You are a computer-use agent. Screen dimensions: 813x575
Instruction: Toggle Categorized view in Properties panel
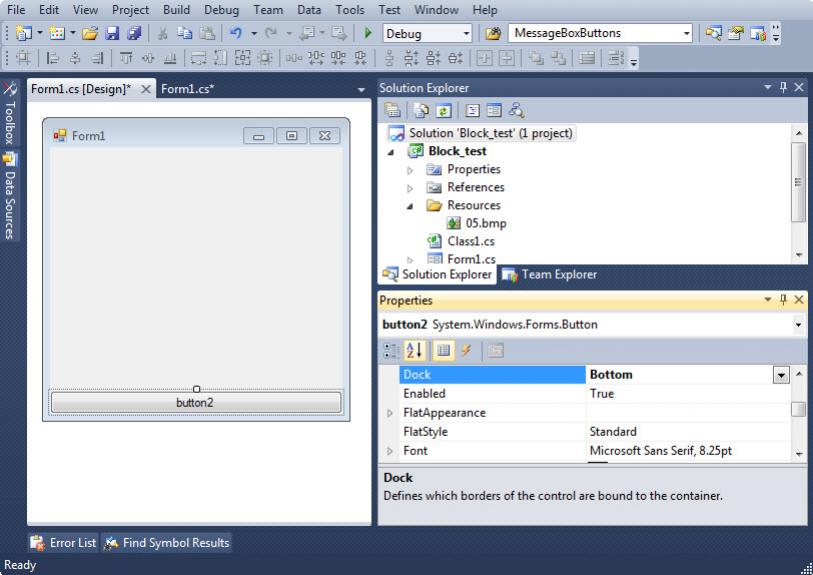pos(390,350)
